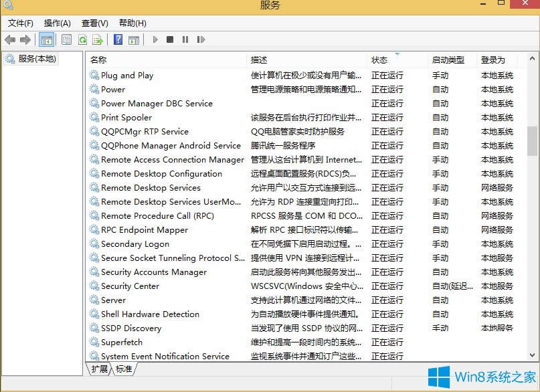Pause the selected service
Viewport: 540px width, 392px height.
pos(186,39)
